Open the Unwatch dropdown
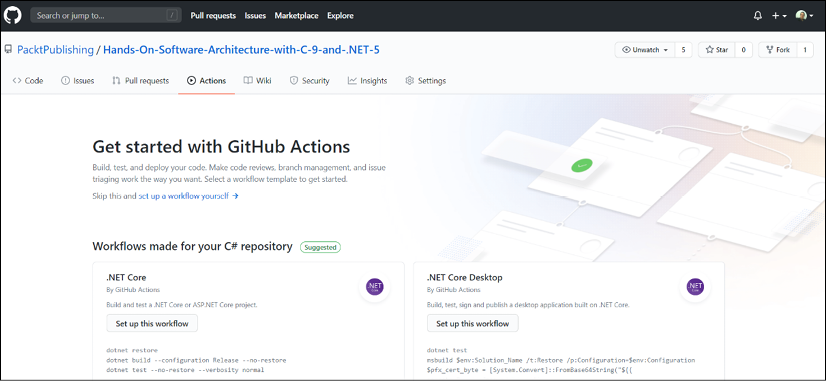Viewport: 826px width, 381px height. click(644, 50)
